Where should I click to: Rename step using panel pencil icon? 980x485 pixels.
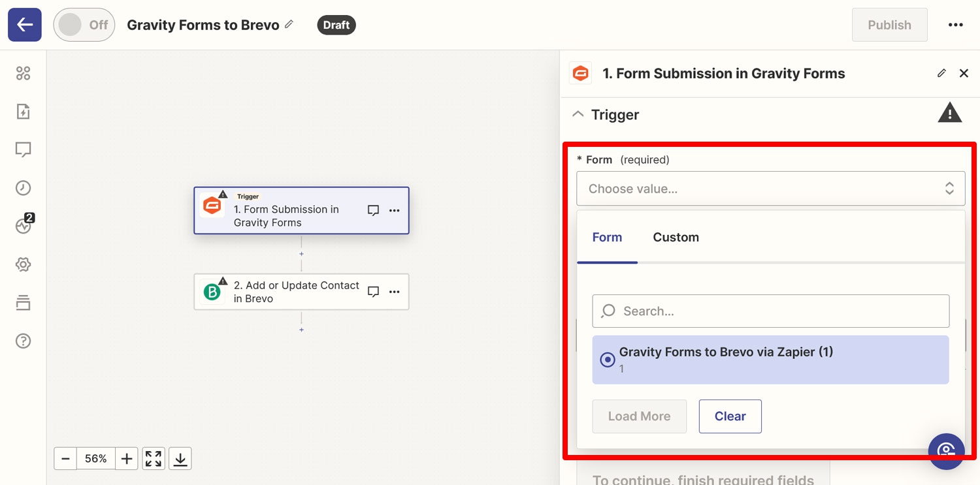[x=941, y=73]
